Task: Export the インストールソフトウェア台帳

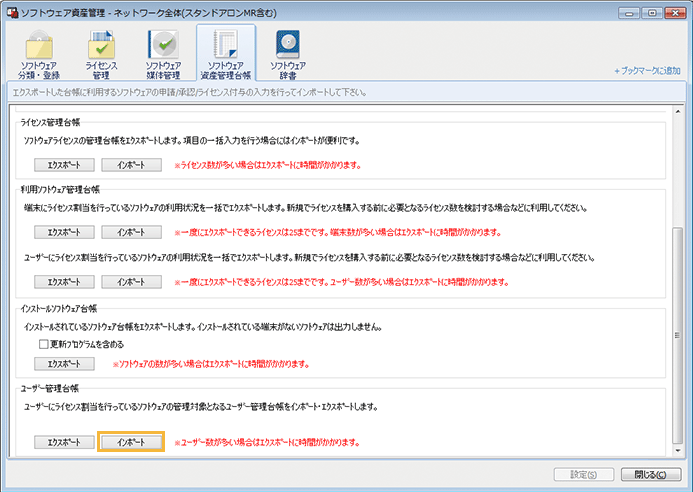Action: 65,364
